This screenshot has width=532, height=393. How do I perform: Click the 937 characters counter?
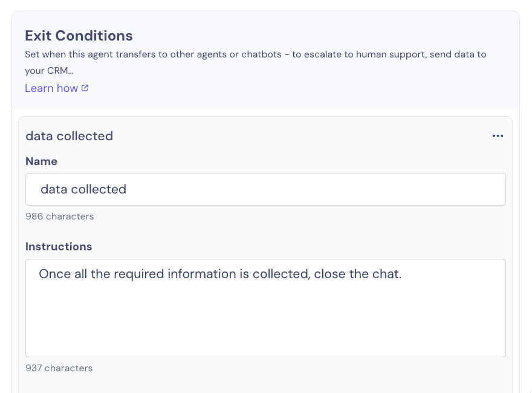tap(59, 368)
